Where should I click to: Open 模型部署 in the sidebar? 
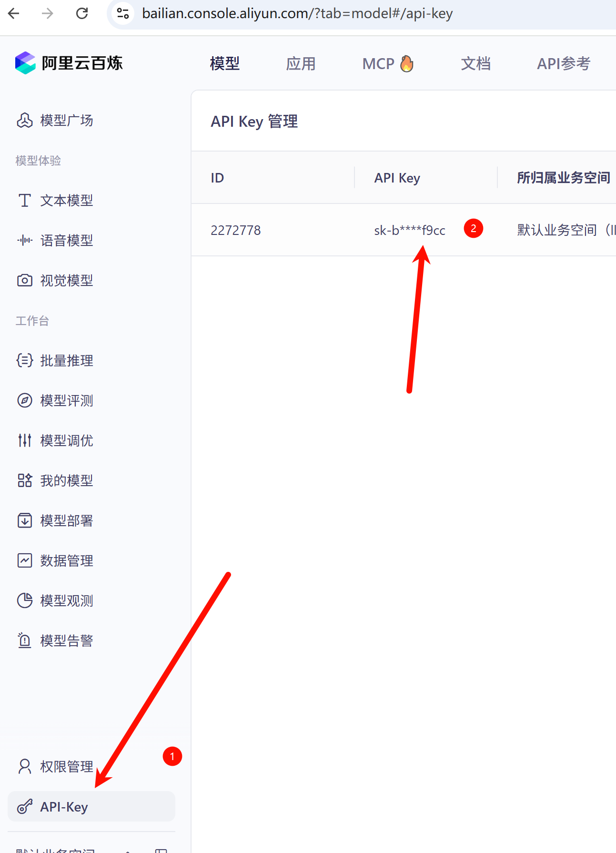tap(55, 521)
